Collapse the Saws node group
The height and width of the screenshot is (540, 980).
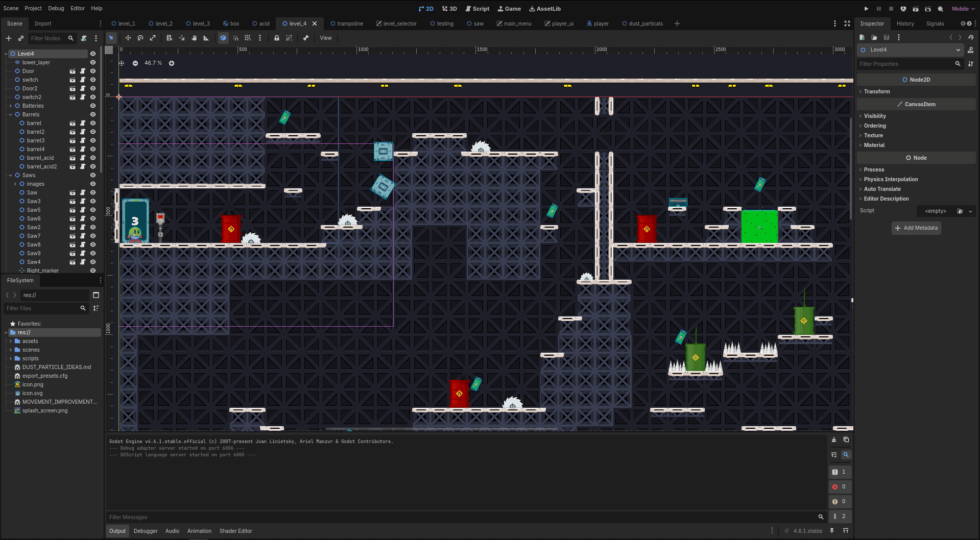11,175
